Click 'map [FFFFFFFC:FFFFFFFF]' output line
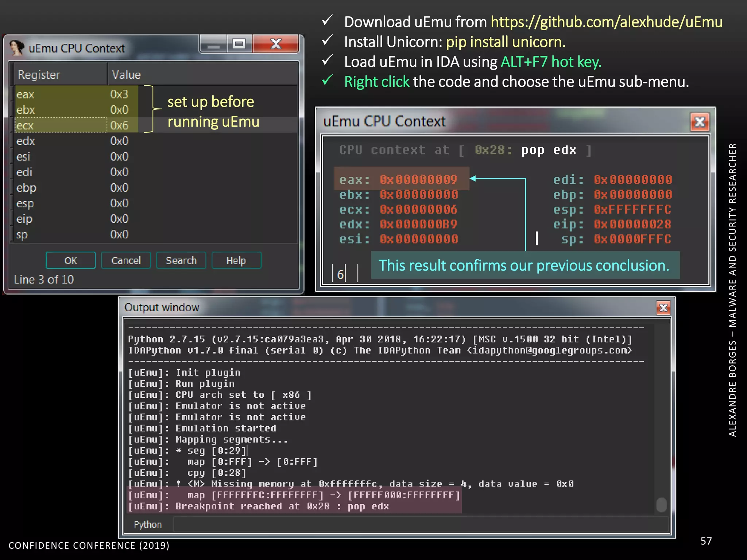 [294, 495]
